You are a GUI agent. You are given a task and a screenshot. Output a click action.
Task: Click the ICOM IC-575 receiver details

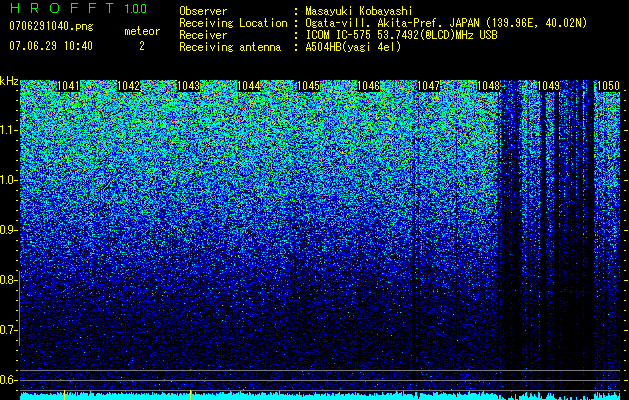(402, 35)
